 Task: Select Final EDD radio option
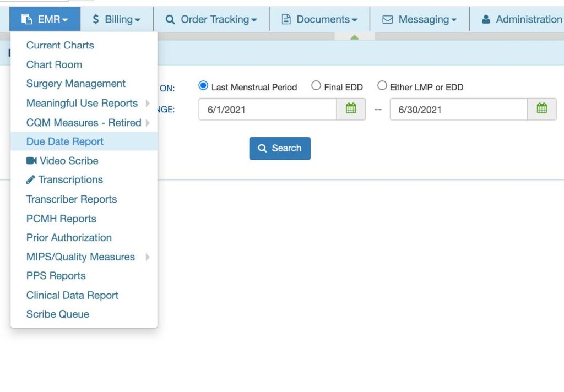[316, 86]
